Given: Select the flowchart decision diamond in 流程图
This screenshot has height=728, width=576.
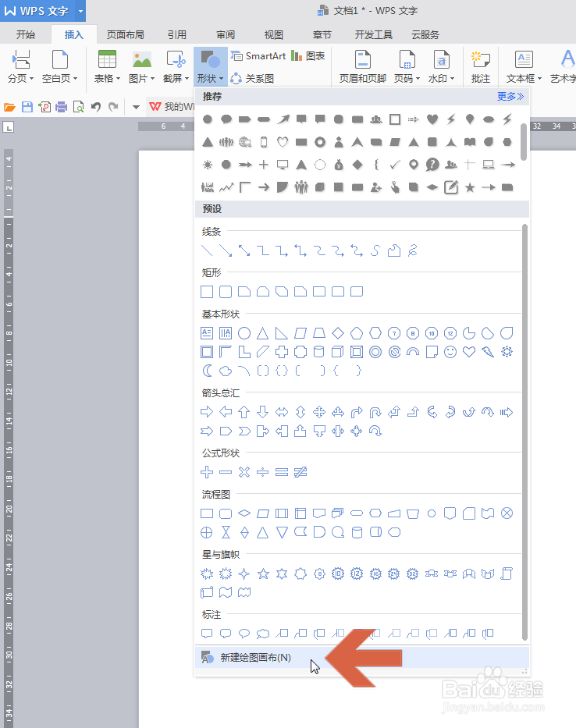Looking at the screenshot, I should point(244,513).
